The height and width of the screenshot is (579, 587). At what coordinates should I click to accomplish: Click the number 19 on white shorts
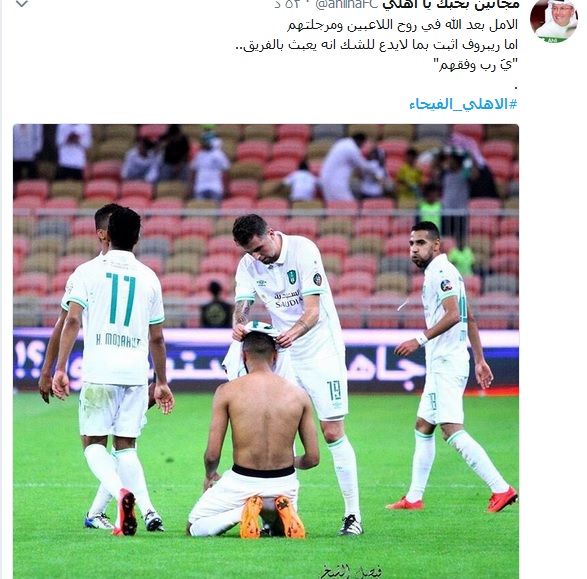[334, 390]
